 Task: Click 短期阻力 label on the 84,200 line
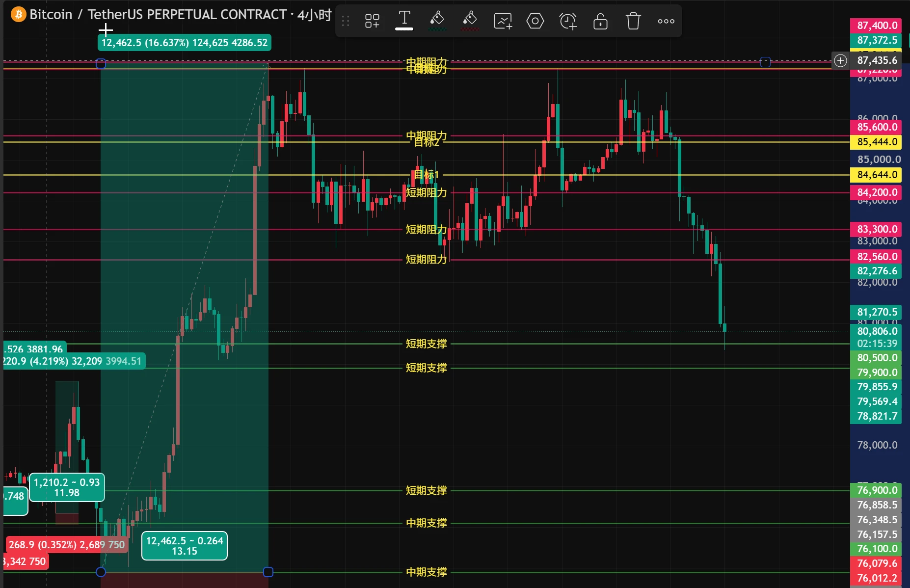point(426,192)
